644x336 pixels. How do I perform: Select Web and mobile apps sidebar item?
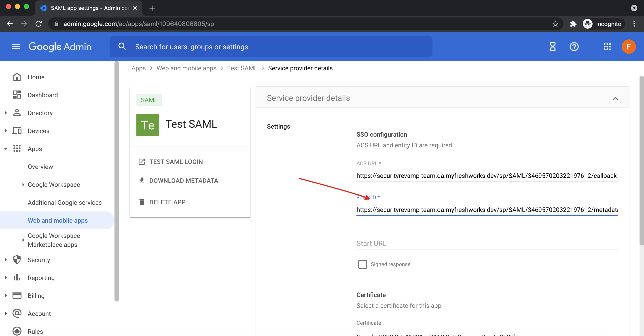pyautogui.click(x=57, y=220)
